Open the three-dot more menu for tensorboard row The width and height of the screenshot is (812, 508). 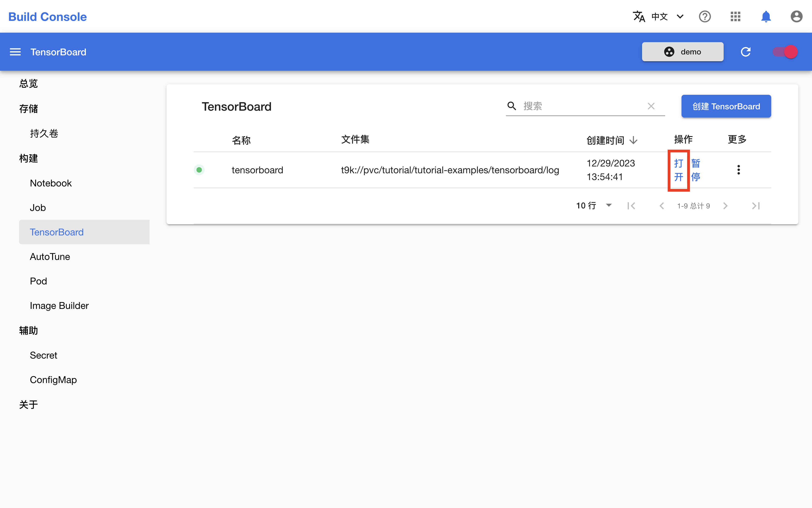[x=738, y=170]
